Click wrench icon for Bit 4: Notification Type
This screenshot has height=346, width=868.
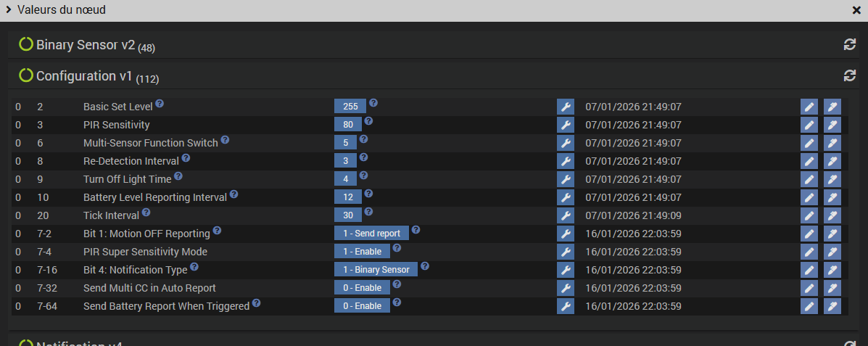565,270
